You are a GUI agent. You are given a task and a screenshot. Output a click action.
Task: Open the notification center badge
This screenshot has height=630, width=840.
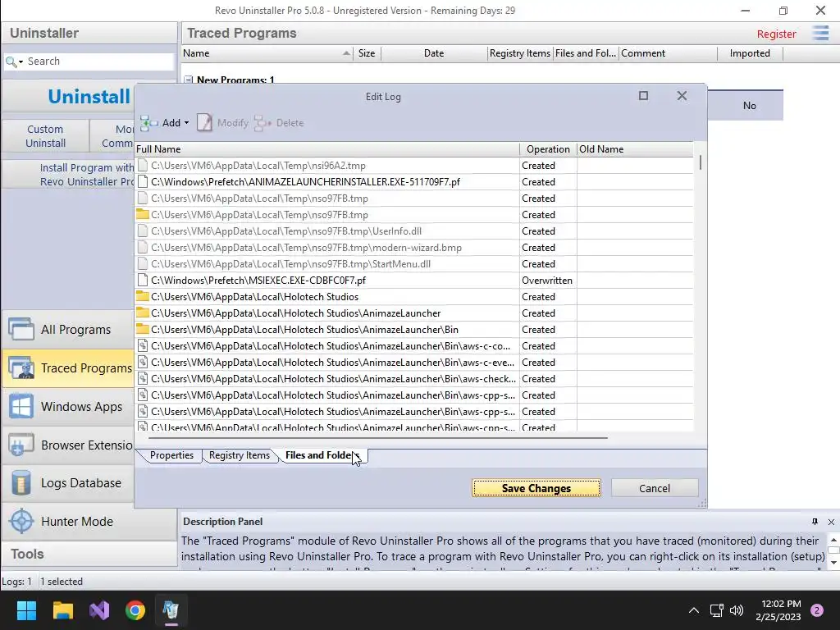click(x=816, y=610)
